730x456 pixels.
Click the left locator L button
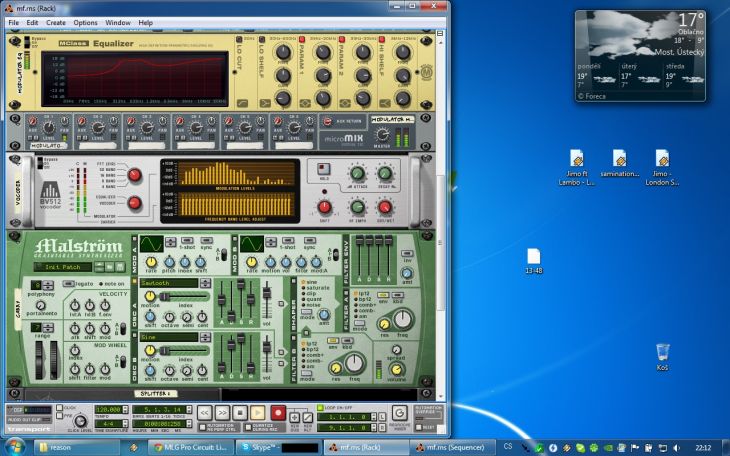pos(382,417)
